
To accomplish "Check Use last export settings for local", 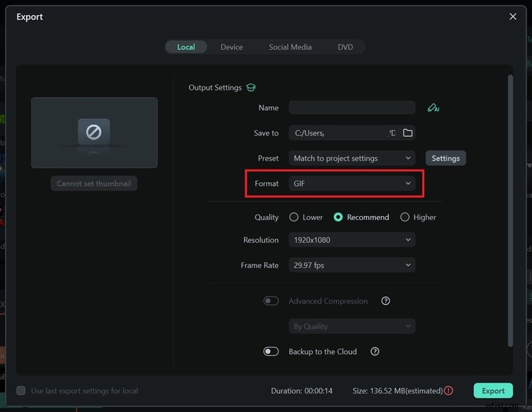I will click(x=21, y=391).
